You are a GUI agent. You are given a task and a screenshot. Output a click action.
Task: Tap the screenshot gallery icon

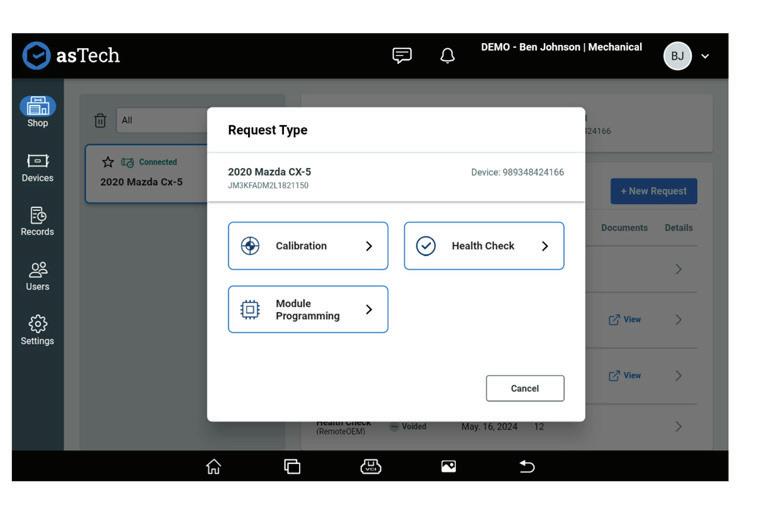(449, 467)
